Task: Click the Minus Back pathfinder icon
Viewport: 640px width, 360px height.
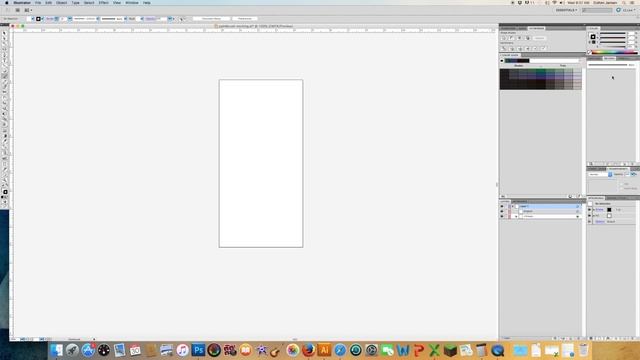Action: click(543, 48)
